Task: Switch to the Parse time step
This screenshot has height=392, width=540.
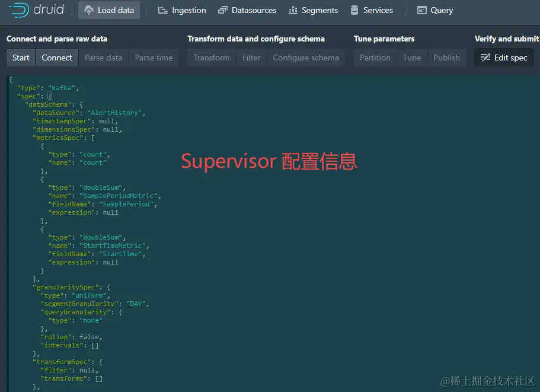Action: pos(154,58)
